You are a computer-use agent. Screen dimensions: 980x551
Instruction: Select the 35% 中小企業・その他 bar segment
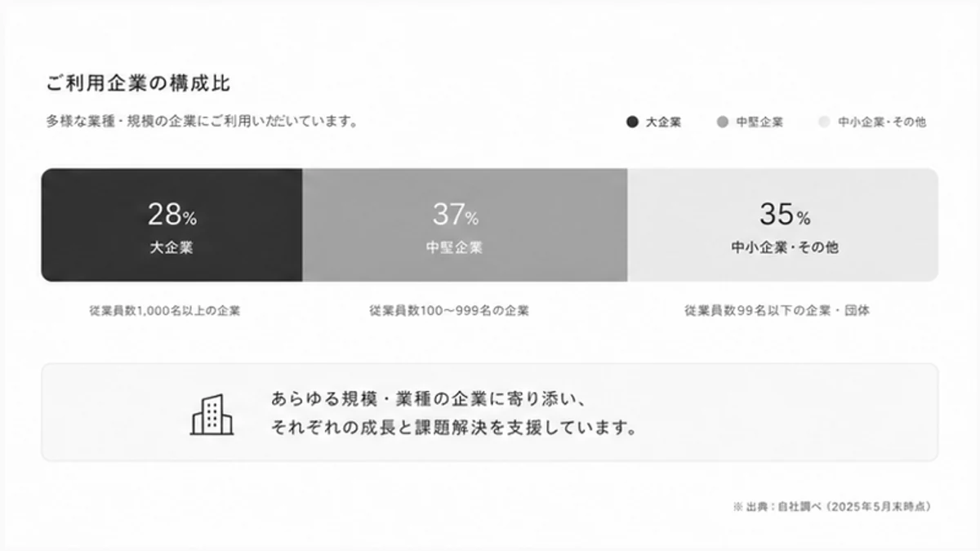(x=782, y=225)
